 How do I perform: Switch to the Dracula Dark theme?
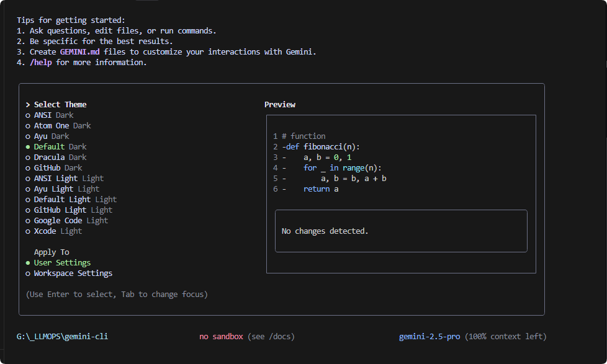click(56, 158)
